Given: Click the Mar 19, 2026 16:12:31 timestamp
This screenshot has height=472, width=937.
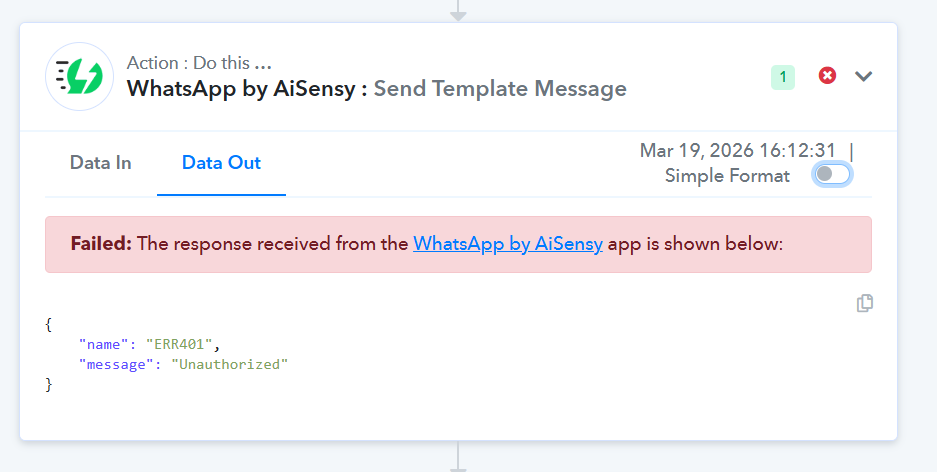Looking at the screenshot, I should [737, 151].
